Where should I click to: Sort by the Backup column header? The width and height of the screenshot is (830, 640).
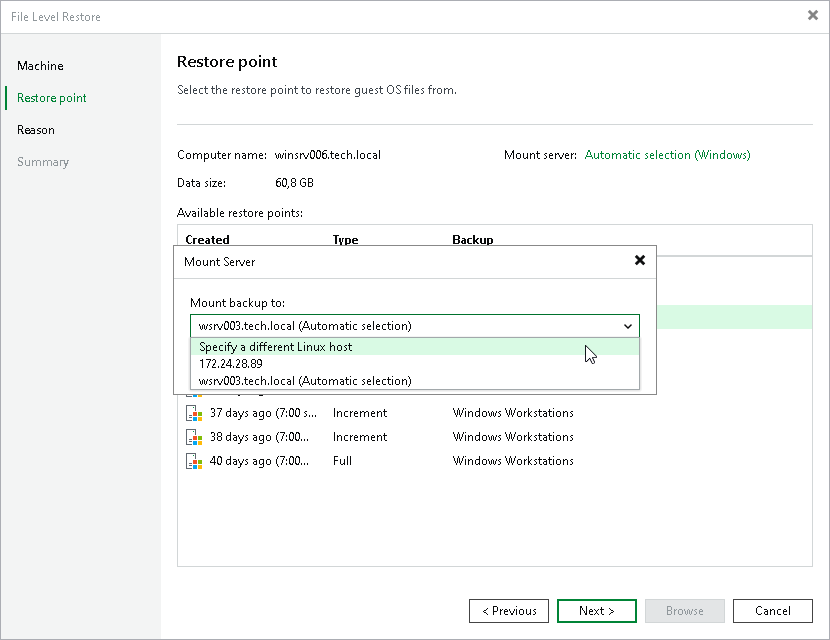click(472, 239)
